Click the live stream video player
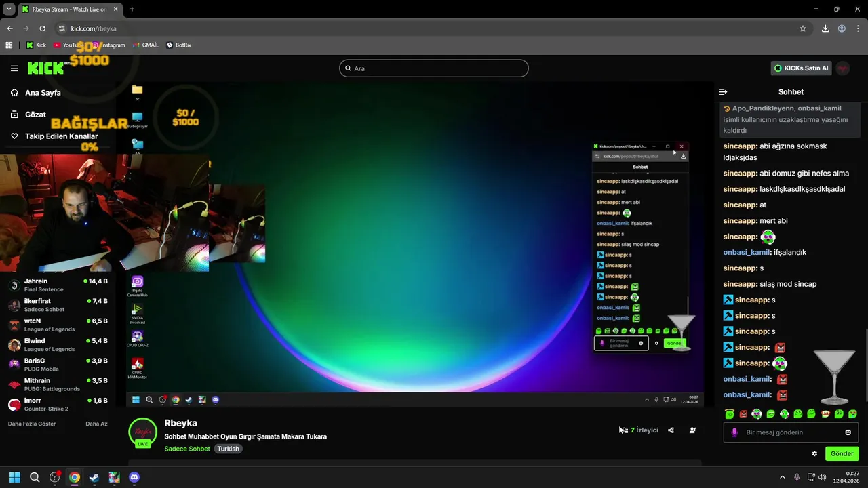Screen dimensions: 868x488 coord(415,244)
